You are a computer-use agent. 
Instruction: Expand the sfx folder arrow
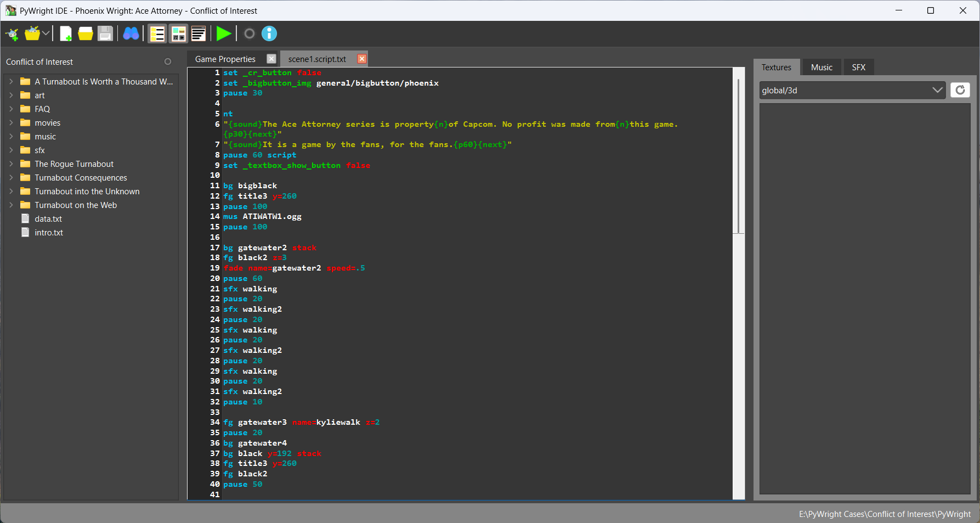tap(11, 150)
